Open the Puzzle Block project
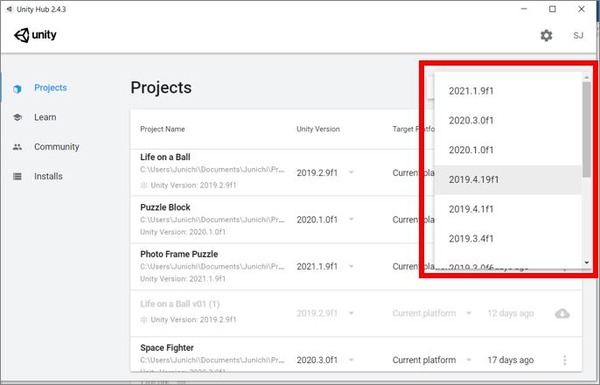Viewport: 600px width, 385px height. pos(165,207)
